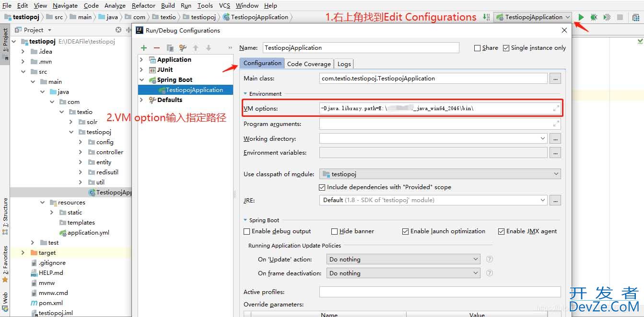The image size is (644, 317).
Task: Browse Main class with ellipsis button
Action: [555, 79]
